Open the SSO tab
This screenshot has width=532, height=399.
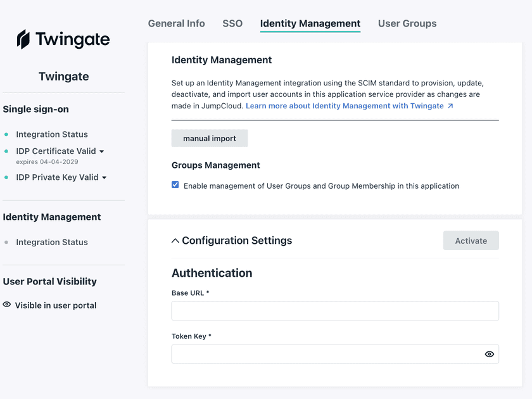(232, 23)
